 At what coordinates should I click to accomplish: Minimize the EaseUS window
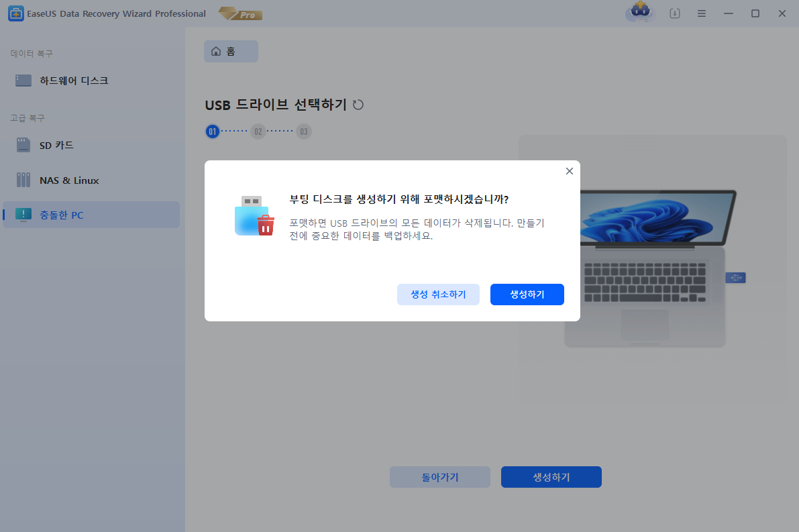(x=729, y=14)
